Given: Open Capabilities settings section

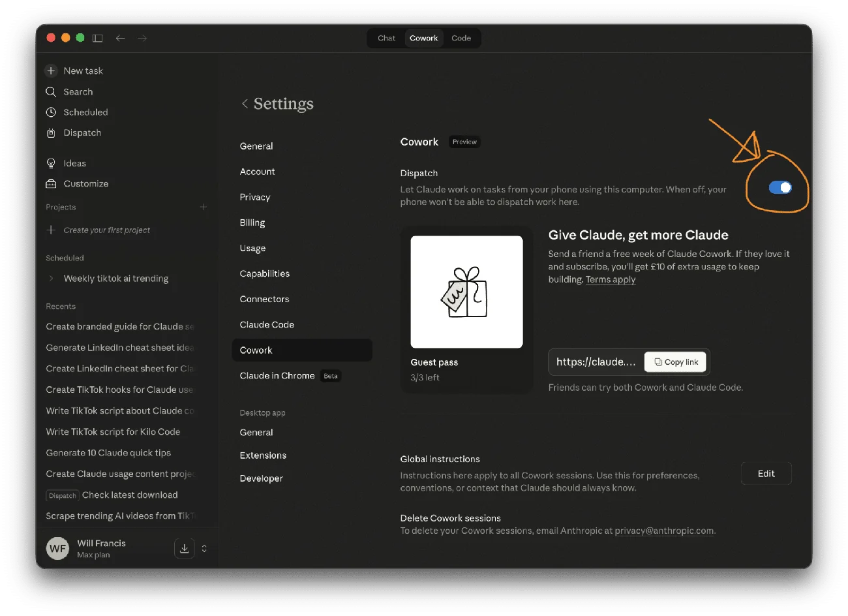Looking at the screenshot, I should pyautogui.click(x=265, y=273).
